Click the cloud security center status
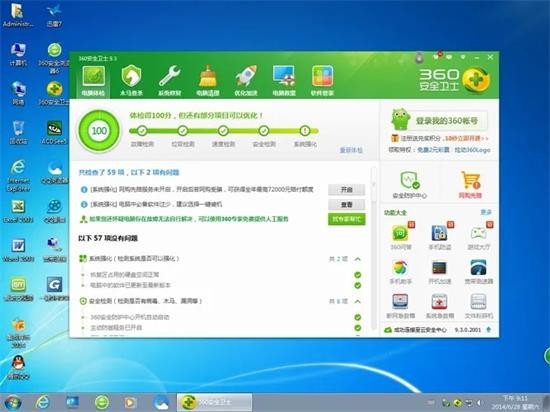The height and width of the screenshot is (412, 550). coord(416,330)
